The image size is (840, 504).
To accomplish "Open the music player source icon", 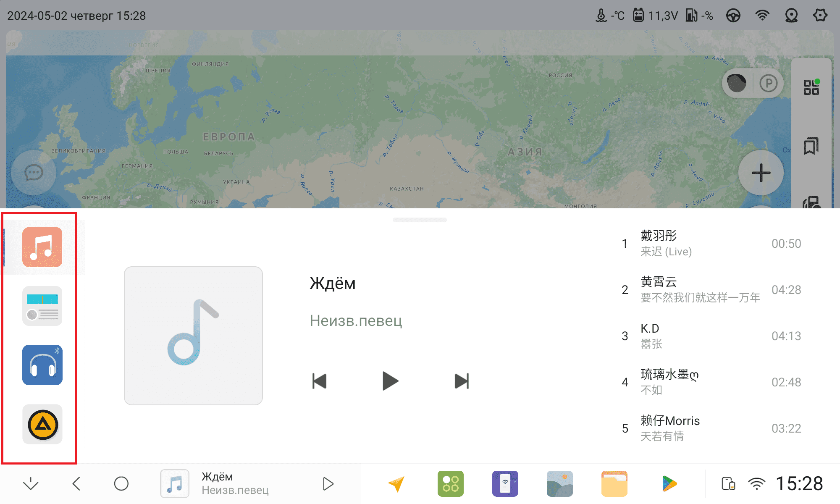I will click(42, 247).
